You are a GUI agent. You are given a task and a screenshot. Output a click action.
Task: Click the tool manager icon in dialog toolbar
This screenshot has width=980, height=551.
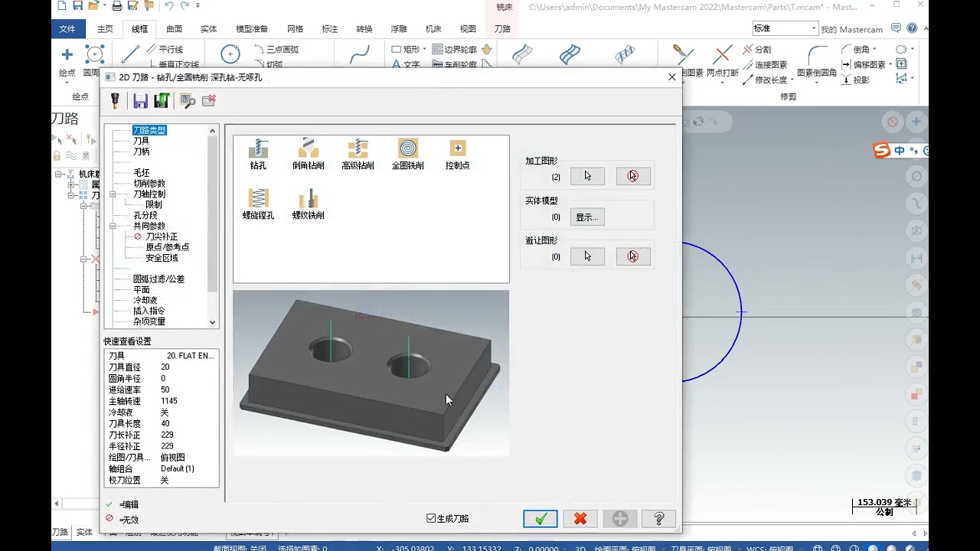tap(115, 100)
